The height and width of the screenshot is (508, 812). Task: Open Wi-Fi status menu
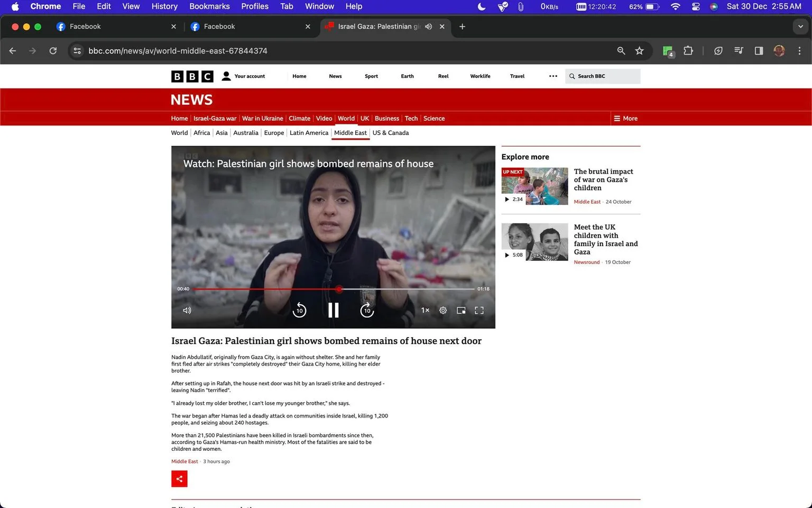pos(675,6)
